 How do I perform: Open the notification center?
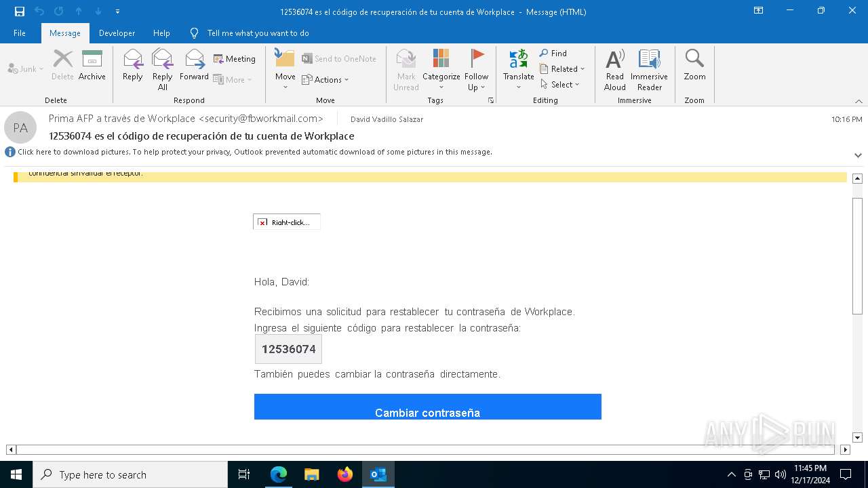point(846,474)
